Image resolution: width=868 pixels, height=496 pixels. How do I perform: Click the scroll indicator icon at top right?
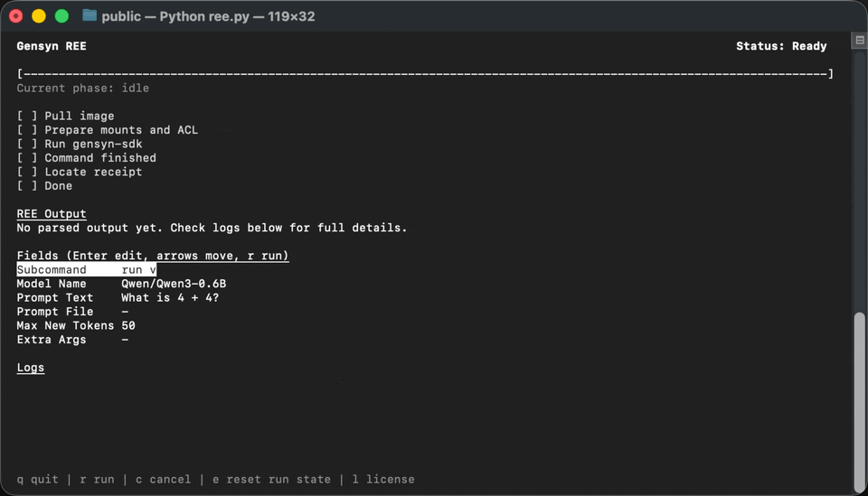click(x=859, y=41)
